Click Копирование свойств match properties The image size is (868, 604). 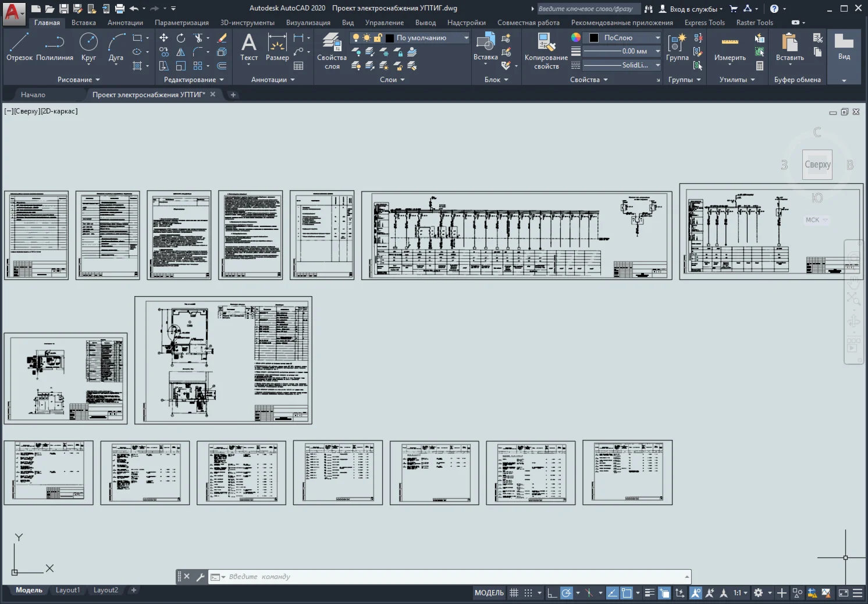[546, 51]
